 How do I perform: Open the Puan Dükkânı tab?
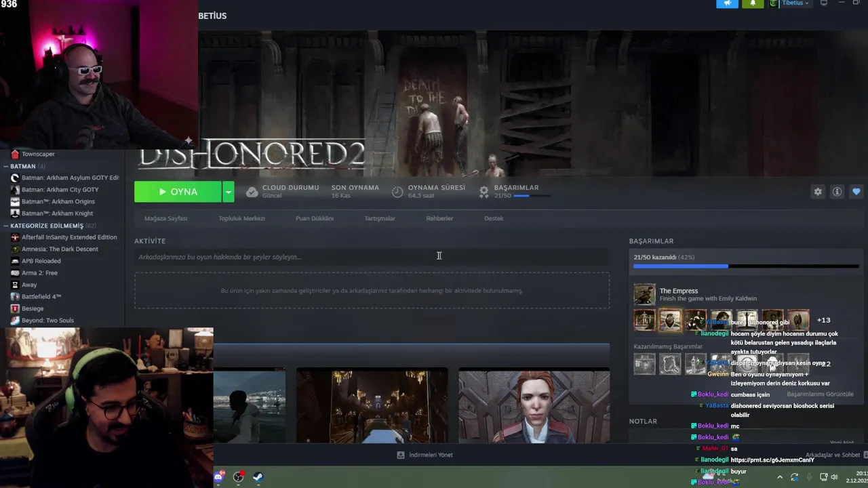[x=315, y=218]
